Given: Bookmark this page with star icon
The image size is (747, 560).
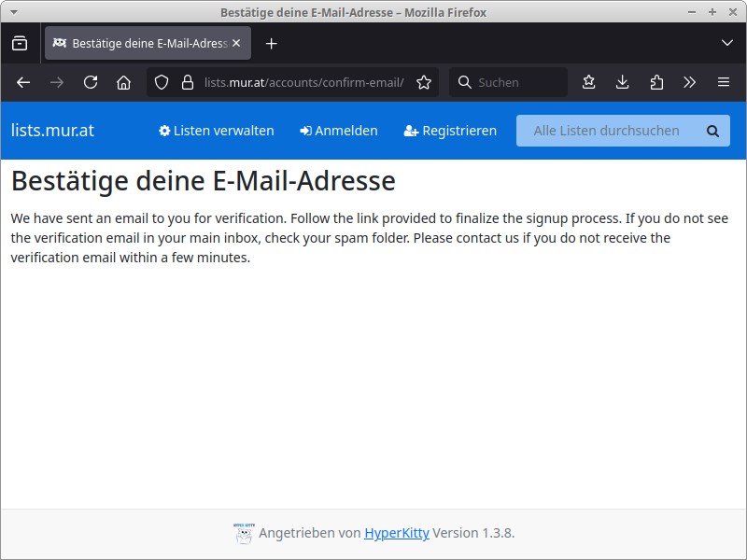Looking at the screenshot, I should point(424,82).
